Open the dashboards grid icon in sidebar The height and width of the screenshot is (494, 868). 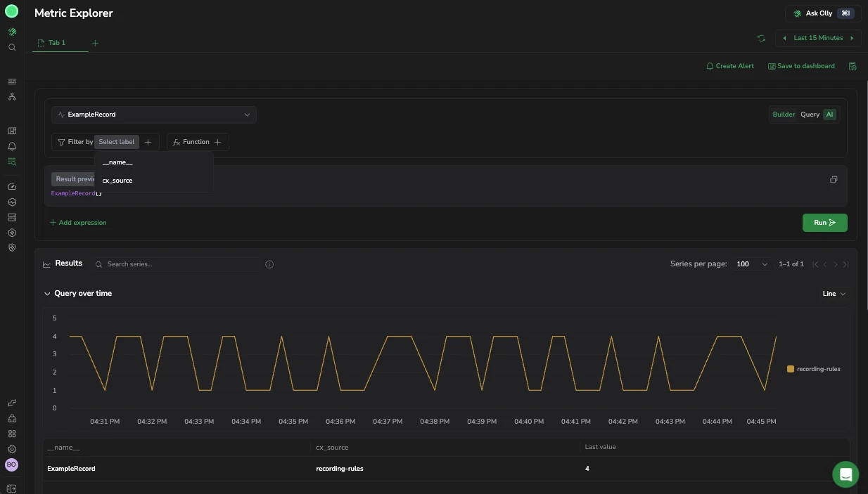(x=12, y=131)
